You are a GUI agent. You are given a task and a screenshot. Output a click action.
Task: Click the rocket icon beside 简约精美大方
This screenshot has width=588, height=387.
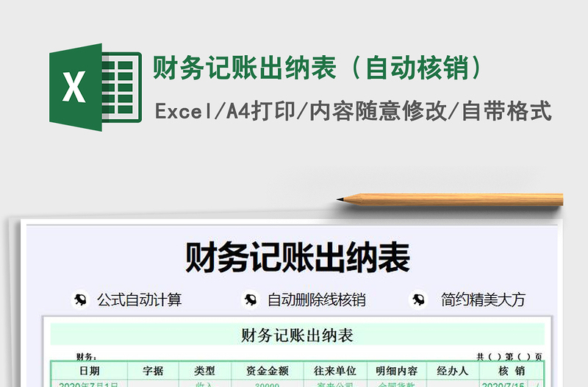pyautogui.click(x=418, y=299)
